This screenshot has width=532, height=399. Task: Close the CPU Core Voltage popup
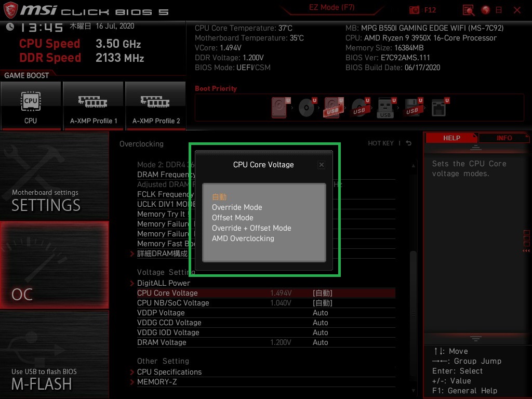[x=321, y=165]
